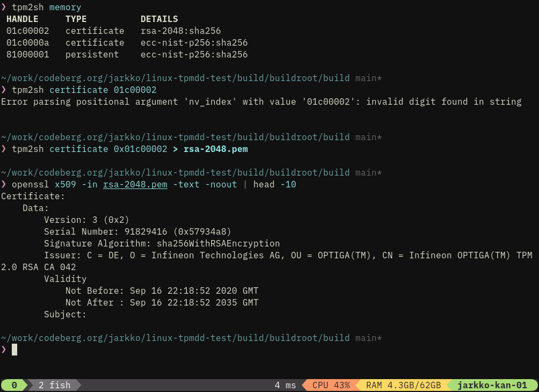Click the TYPE column header

(76, 19)
